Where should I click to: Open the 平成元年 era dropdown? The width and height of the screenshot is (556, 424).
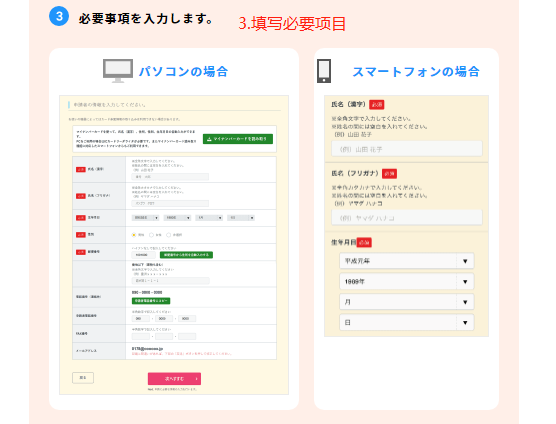(x=407, y=261)
